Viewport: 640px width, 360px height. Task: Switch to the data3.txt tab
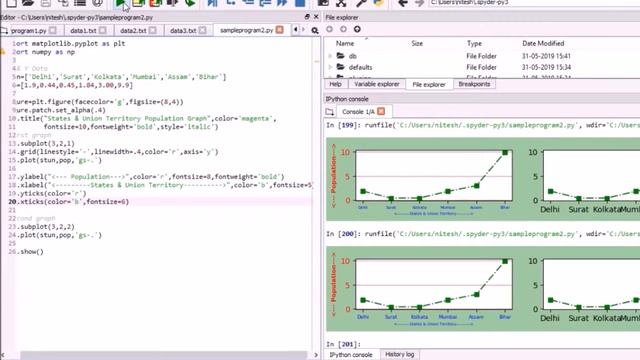(183, 31)
